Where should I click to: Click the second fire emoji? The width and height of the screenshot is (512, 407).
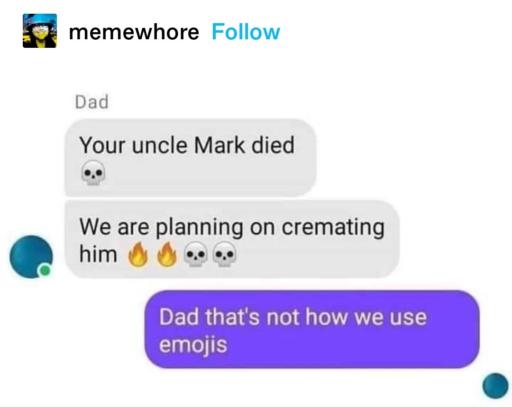click(x=167, y=254)
